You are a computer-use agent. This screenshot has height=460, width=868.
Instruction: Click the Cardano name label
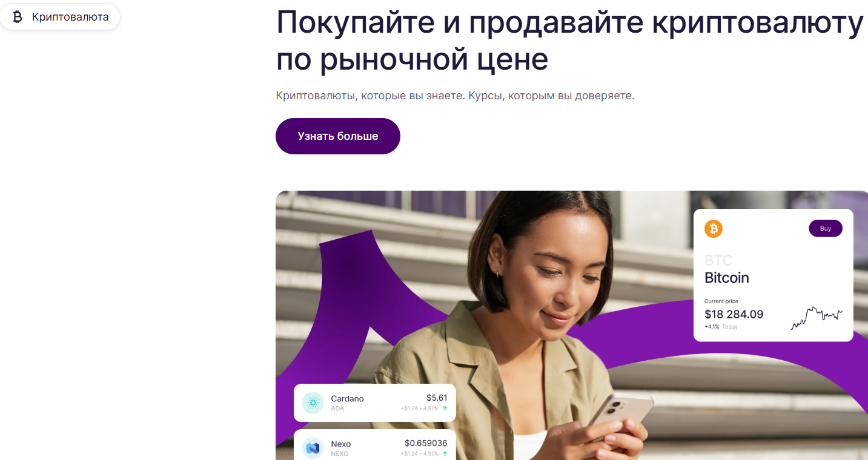(x=347, y=398)
